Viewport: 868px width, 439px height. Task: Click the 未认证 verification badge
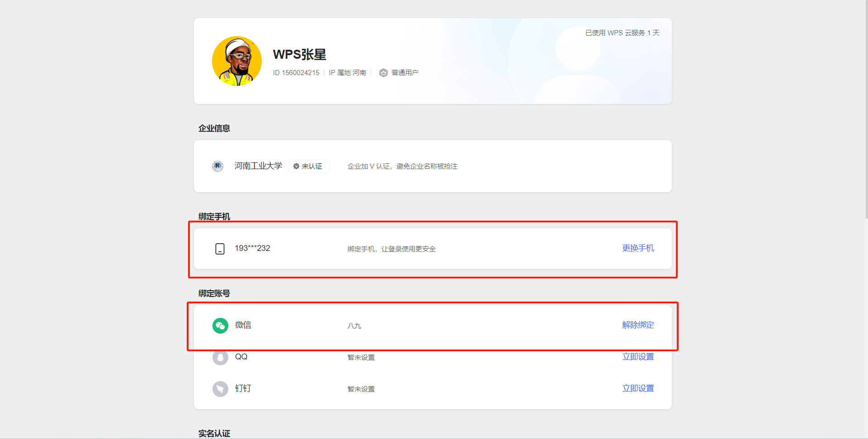coord(309,166)
